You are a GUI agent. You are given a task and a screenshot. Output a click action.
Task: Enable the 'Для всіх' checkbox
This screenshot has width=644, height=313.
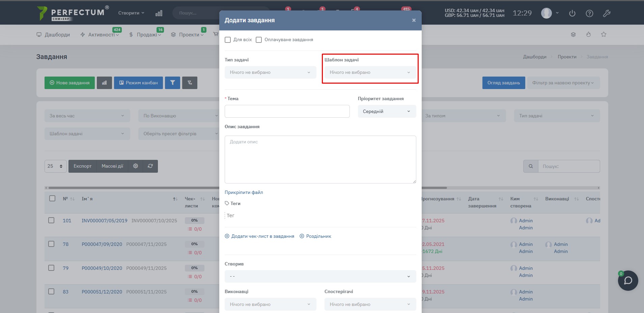(228, 40)
